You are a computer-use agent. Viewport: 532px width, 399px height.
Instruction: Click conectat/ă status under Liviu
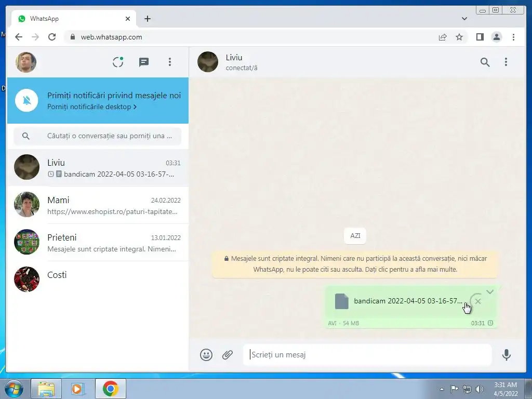click(x=242, y=68)
